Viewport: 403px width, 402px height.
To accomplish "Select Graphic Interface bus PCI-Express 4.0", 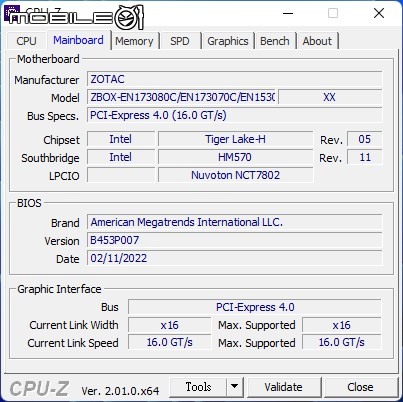I will tap(255, 307).
